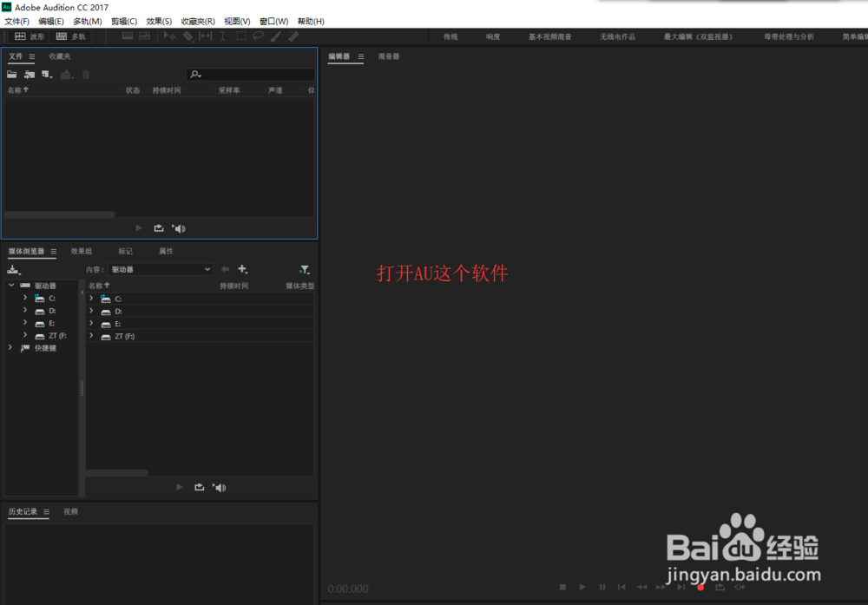The height and width of the screenshot is (605, 868).
Task: Select the Marquee Selection tool
Action: (241, 36)
